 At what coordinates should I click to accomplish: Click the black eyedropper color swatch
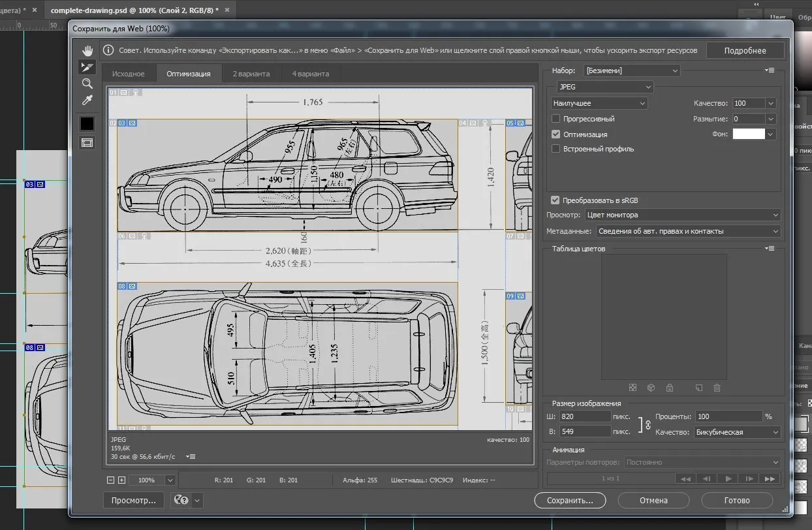(87, 123)
